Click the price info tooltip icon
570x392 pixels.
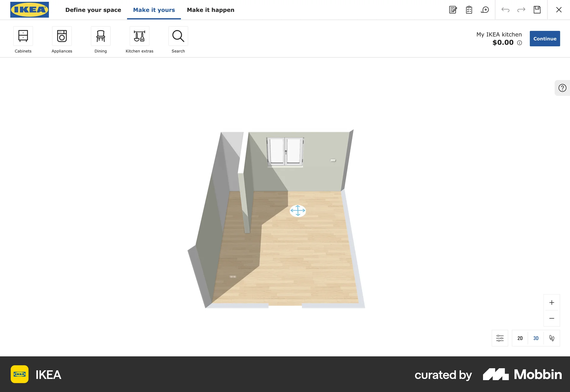coord(519,43)
